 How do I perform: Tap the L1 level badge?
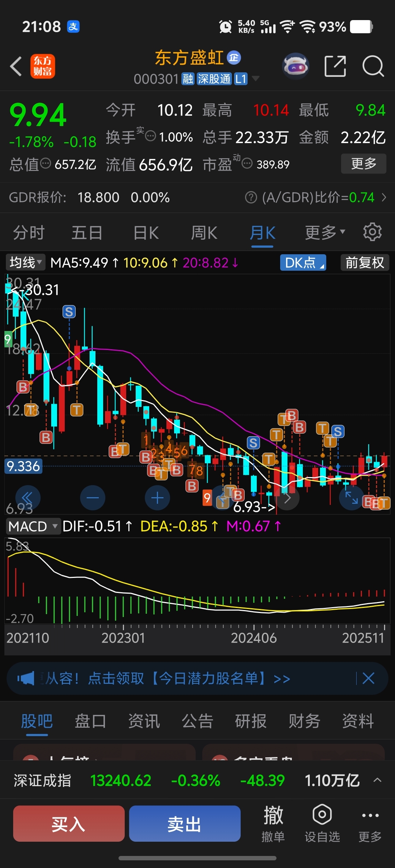[241, 79]
